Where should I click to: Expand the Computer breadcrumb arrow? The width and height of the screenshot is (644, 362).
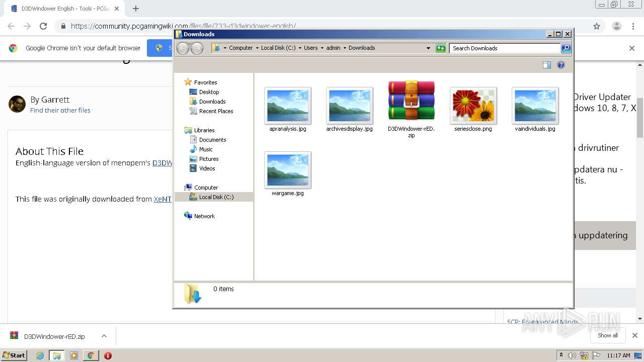(257, 48)
